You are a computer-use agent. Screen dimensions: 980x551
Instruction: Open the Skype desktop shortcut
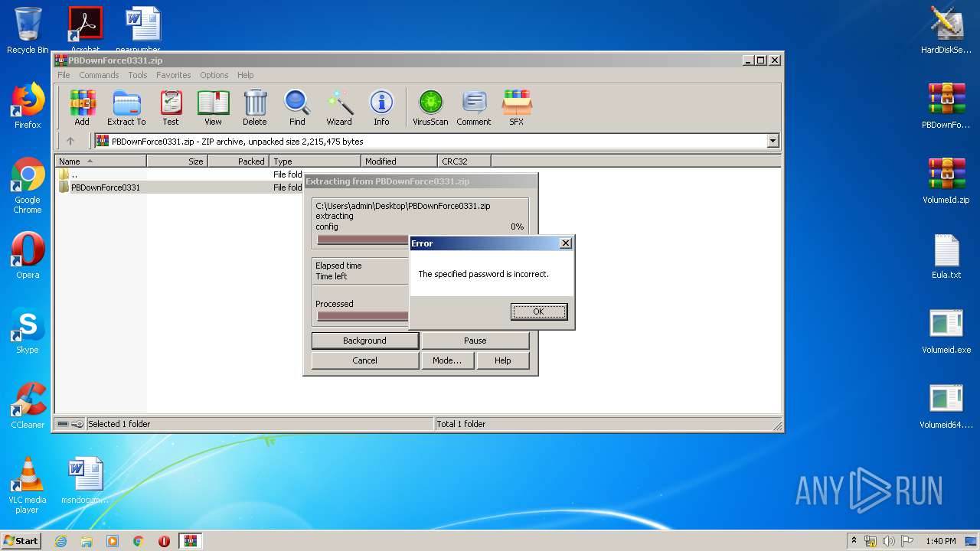point(28,331)
